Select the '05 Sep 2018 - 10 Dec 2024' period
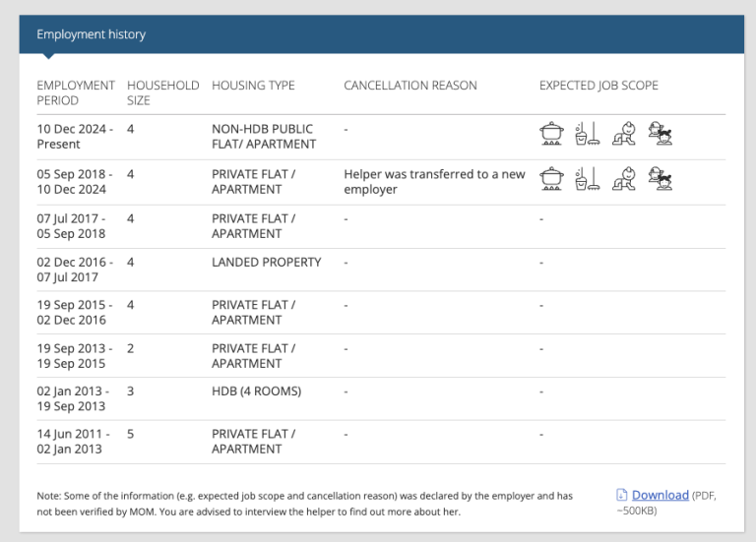Viewport: 756px width, 542px height. click(75, 182)
